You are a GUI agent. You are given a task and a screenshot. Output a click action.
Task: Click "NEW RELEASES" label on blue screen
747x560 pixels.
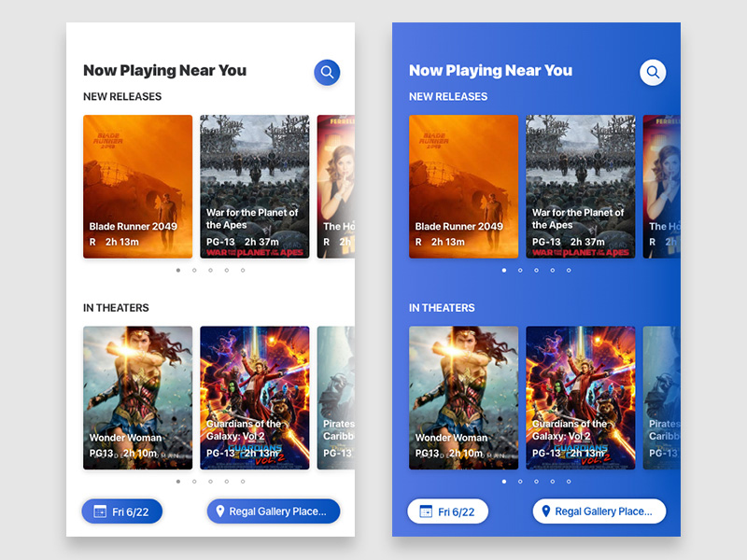click(448, 97)
